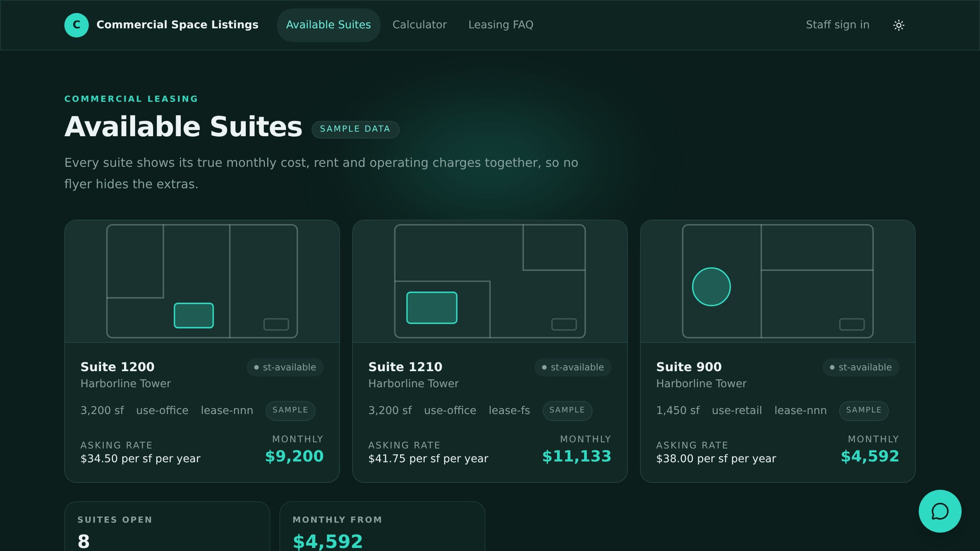Go to the Calculator tab
Screen dimensions: 980x551
[x=420, y=25]
